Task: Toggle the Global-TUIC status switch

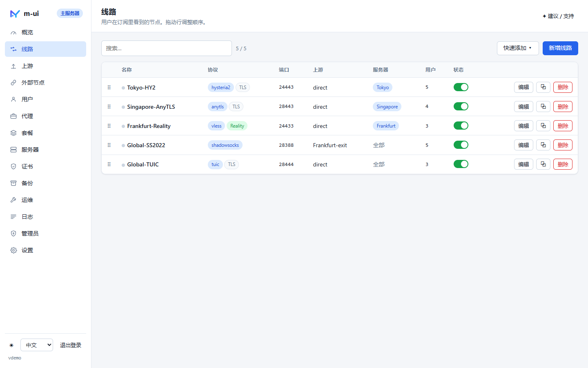Action: coord(461,164)
